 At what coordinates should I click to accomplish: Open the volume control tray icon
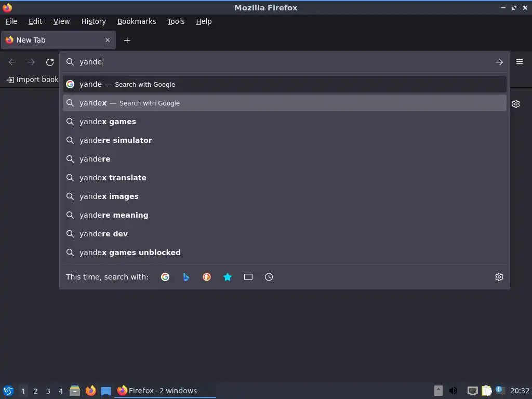[453, 391]
